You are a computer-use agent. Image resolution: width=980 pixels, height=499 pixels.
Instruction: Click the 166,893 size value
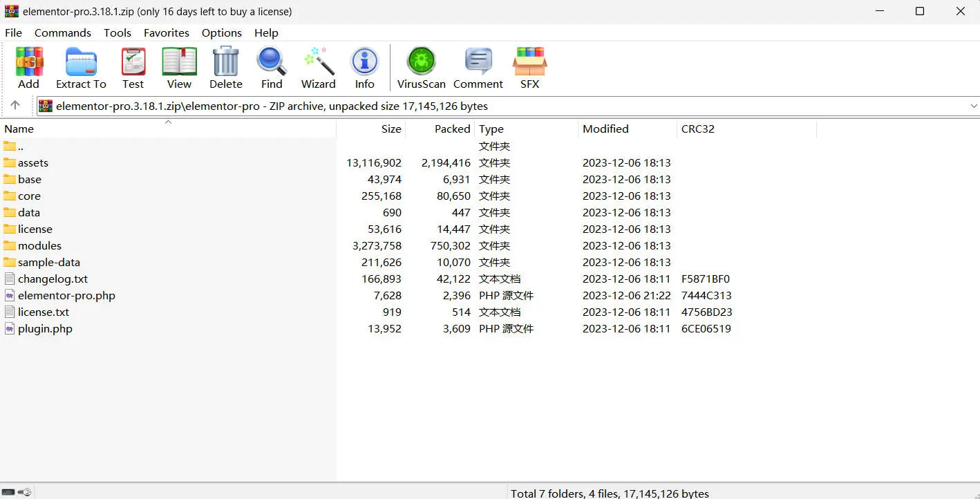381,279
